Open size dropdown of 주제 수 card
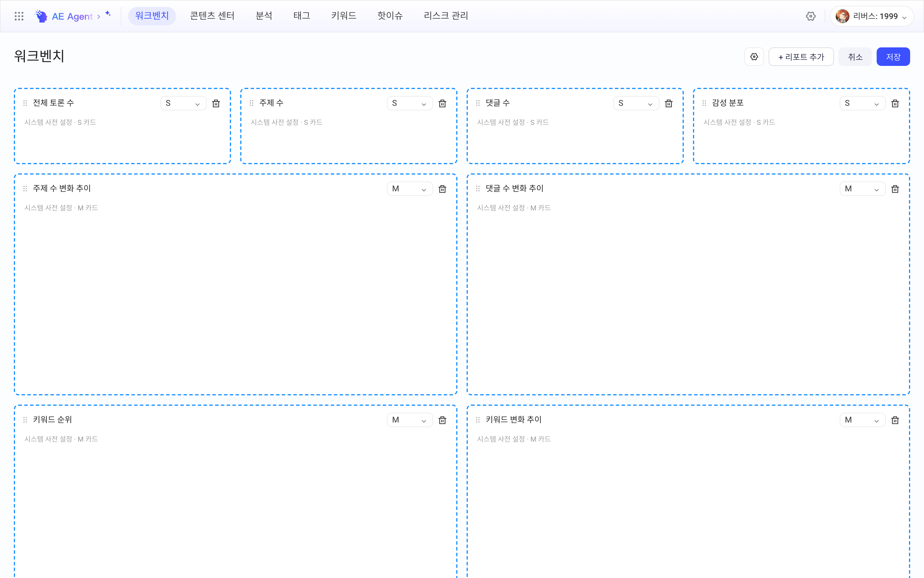Viewport: 924px width, 578px height. tap(410, 103)
